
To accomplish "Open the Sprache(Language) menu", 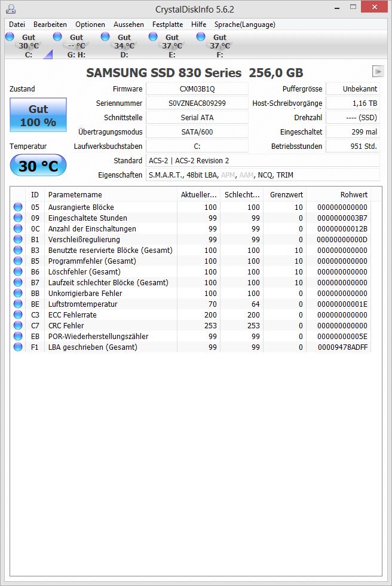I will pos(245,25).
